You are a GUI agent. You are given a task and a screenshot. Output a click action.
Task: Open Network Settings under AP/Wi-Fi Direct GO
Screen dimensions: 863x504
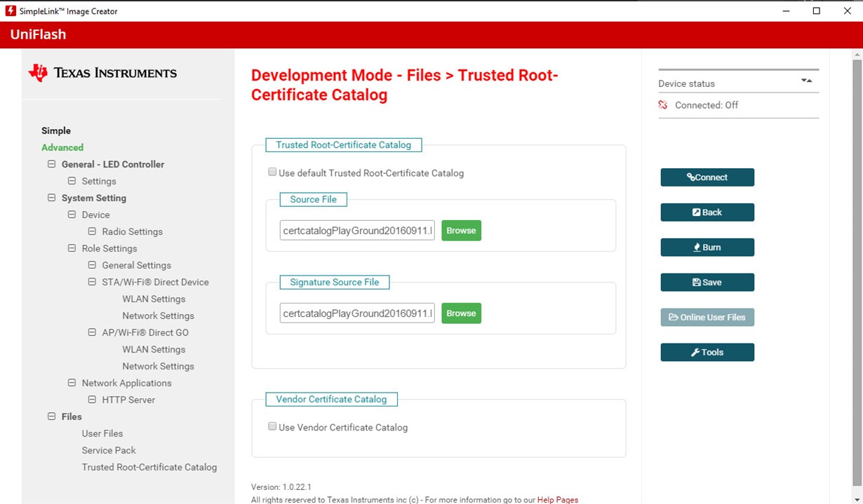[x=158, y=366]
